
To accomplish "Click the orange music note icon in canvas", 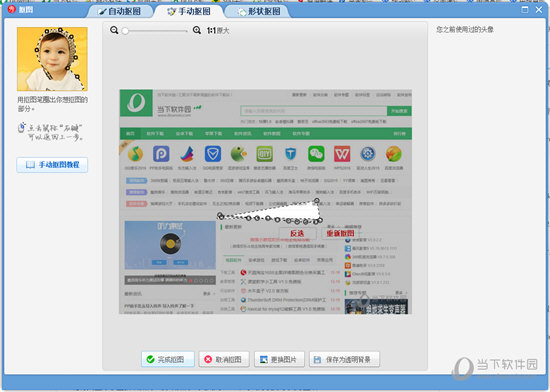I will (x=135, y=154).
